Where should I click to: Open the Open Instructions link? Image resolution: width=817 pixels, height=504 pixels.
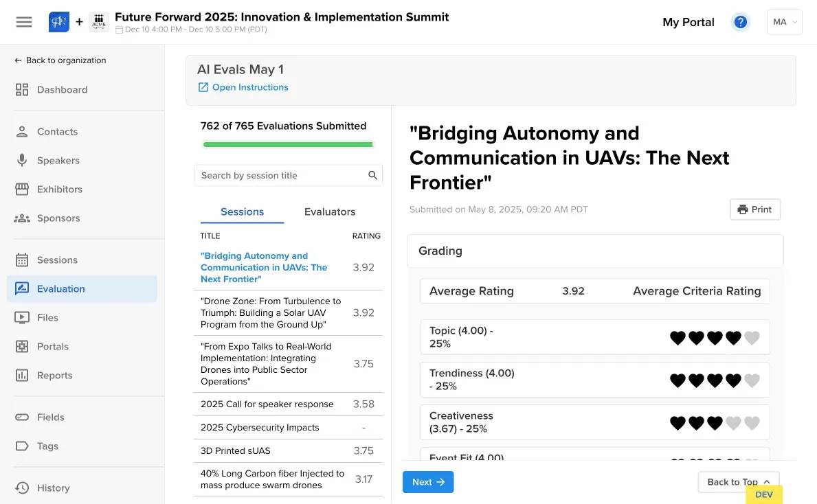tap(250, 87)
